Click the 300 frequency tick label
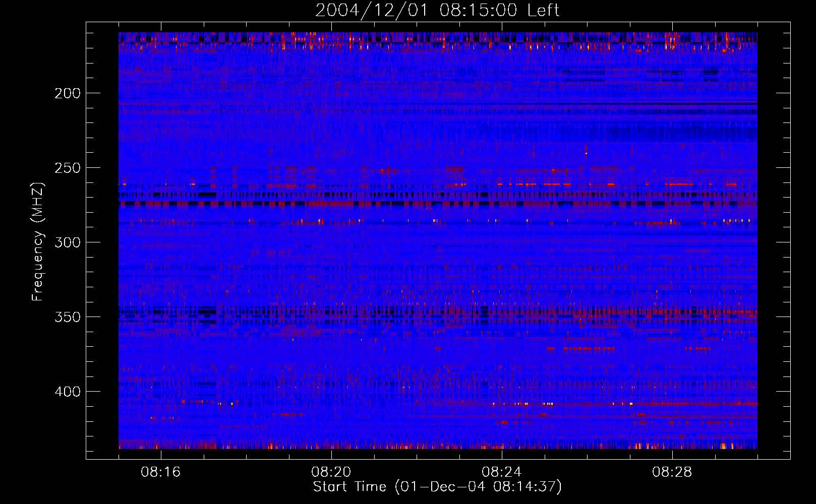This screenshot has width=816, height=504. pyautogui.click(x=68, y=242)
